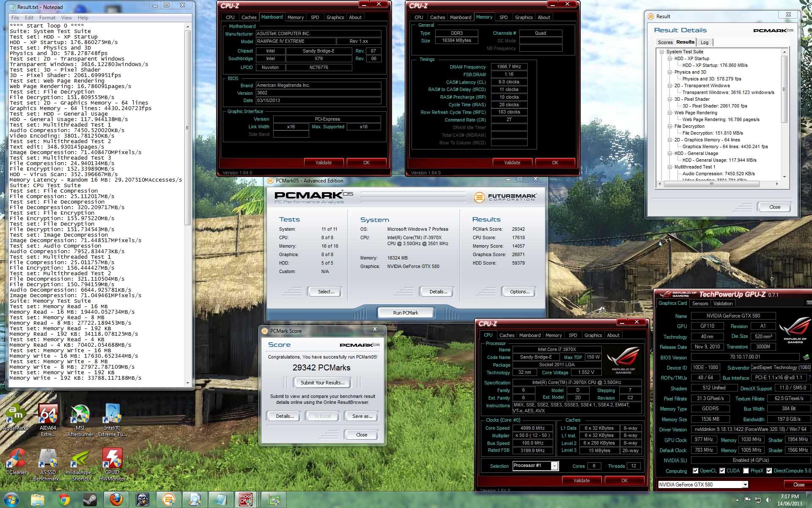Switch to Firefox on the taskbar
This screenshot has height=508, width=812.
(x=116, y=500)
